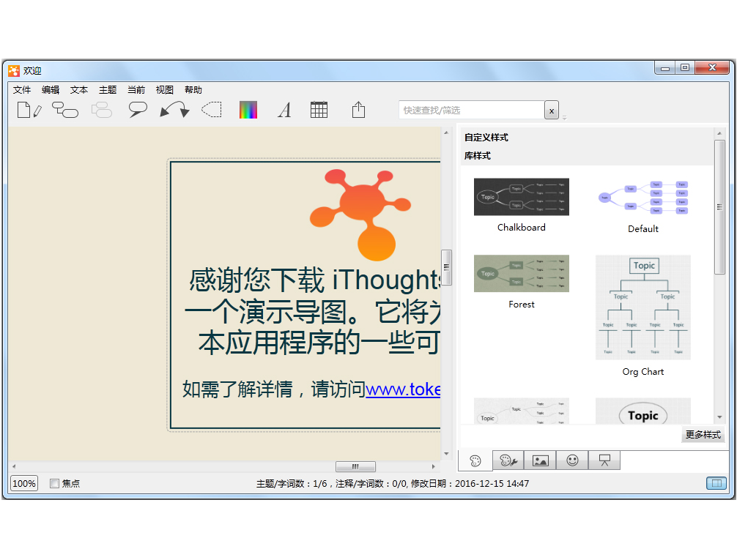Open the presentation screen panel

tap(604, 460)
